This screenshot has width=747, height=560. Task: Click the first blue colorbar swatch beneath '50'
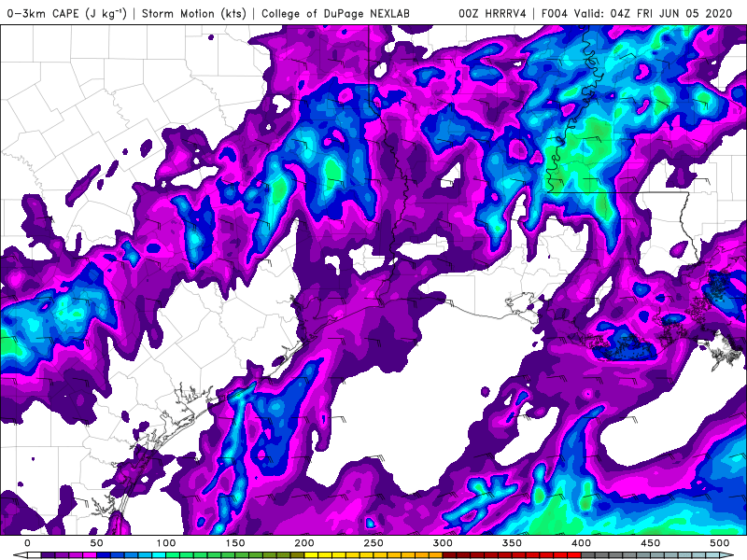coord(104,555)
